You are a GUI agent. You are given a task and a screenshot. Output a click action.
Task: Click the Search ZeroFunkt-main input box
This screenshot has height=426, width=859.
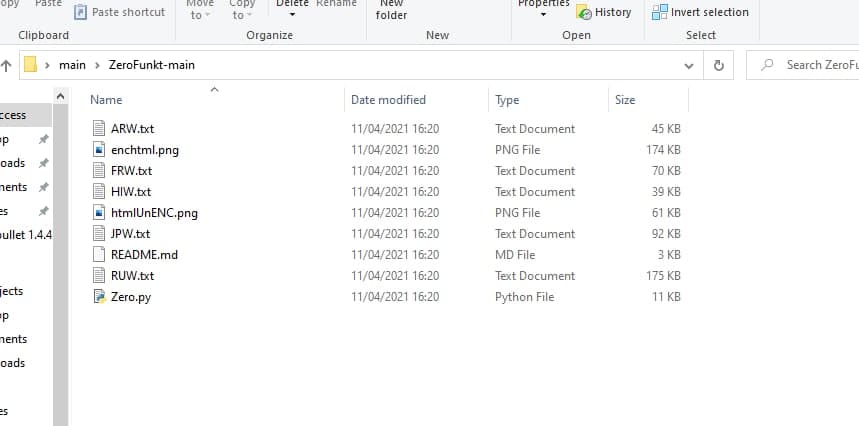[815, 66]
